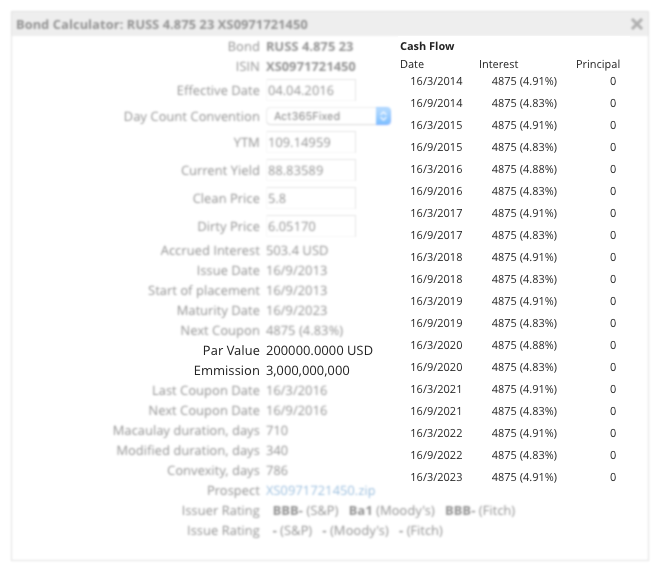Click the Effective Date input field
The width and height of the screenshot is (660, 572).
tap(311, 90)
